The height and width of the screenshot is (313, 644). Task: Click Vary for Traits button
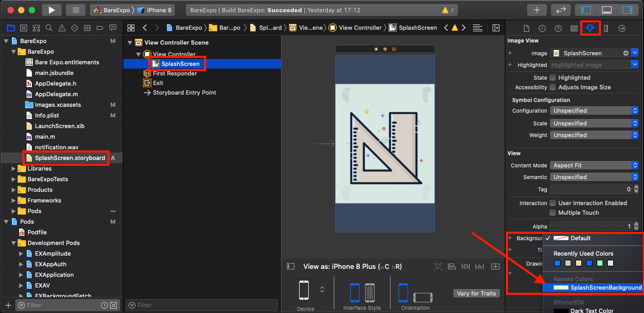476,293
